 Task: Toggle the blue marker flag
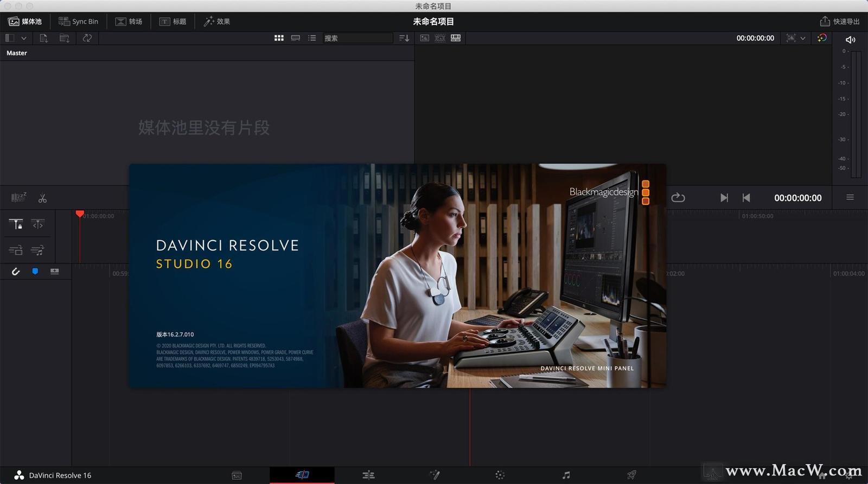coord(35,272)
